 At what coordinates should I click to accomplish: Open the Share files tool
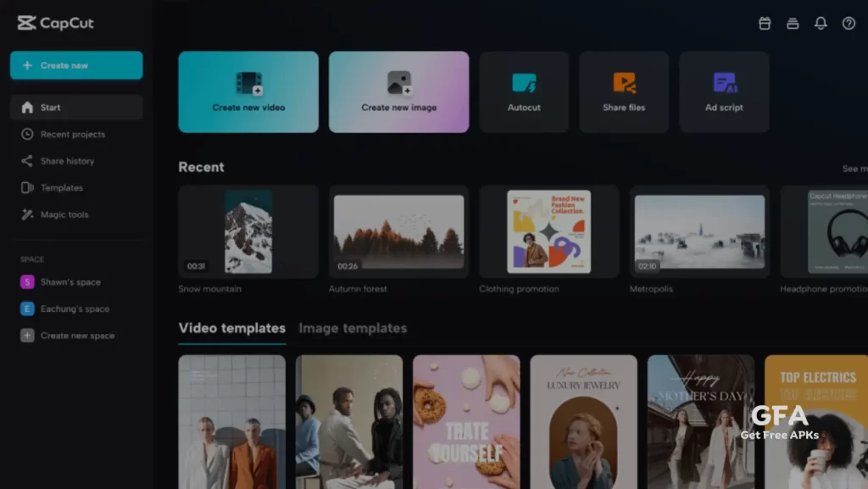(x=624, y=92)
